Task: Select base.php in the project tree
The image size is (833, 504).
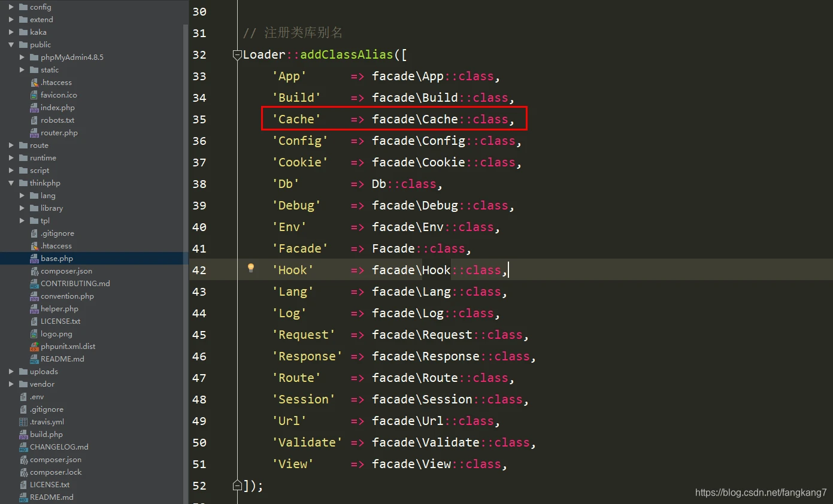Action: click(57, 259)
